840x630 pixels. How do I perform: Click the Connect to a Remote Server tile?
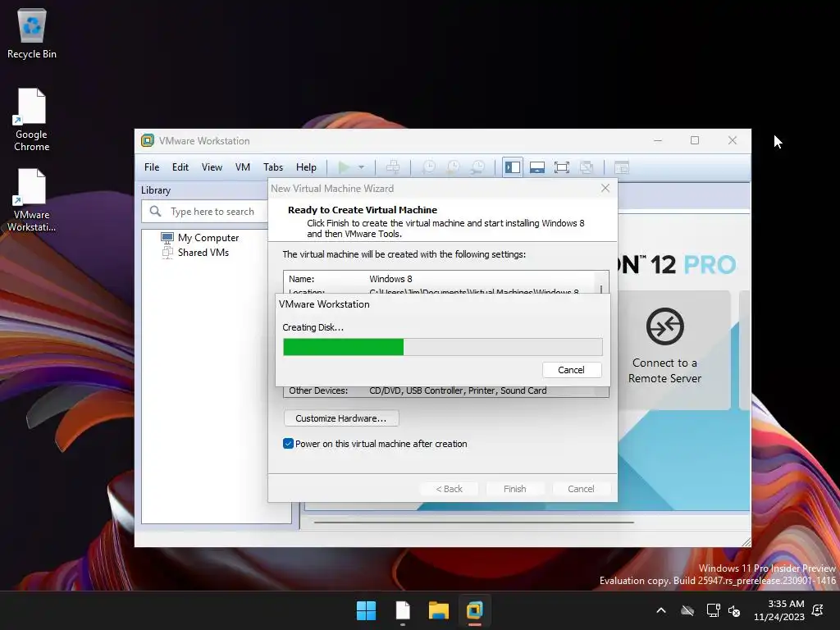674,350
